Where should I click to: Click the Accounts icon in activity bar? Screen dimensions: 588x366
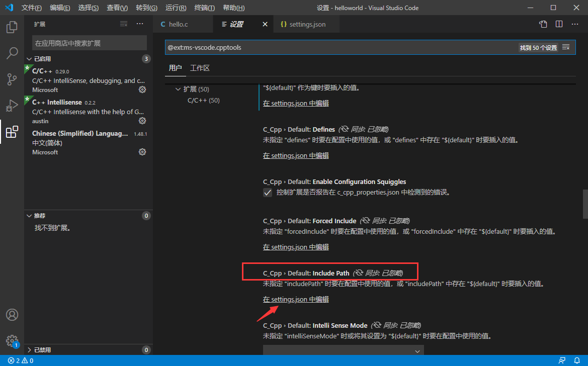pyautogui.click(x=12, y=315)
